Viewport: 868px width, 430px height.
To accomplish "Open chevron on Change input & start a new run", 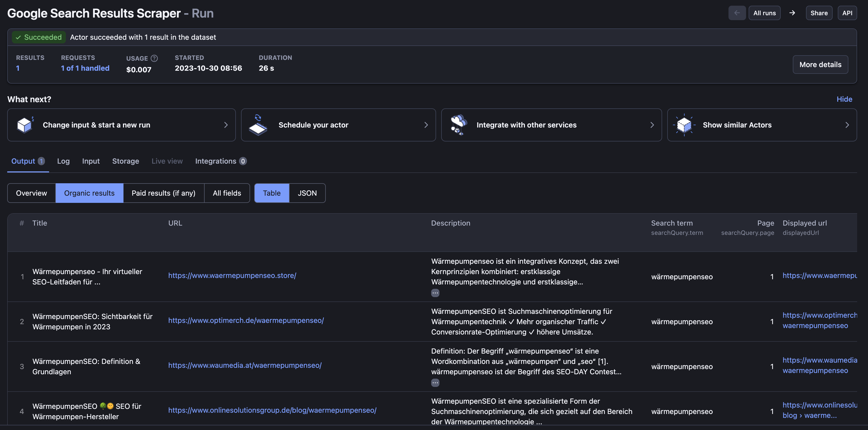I will [226, 125].
